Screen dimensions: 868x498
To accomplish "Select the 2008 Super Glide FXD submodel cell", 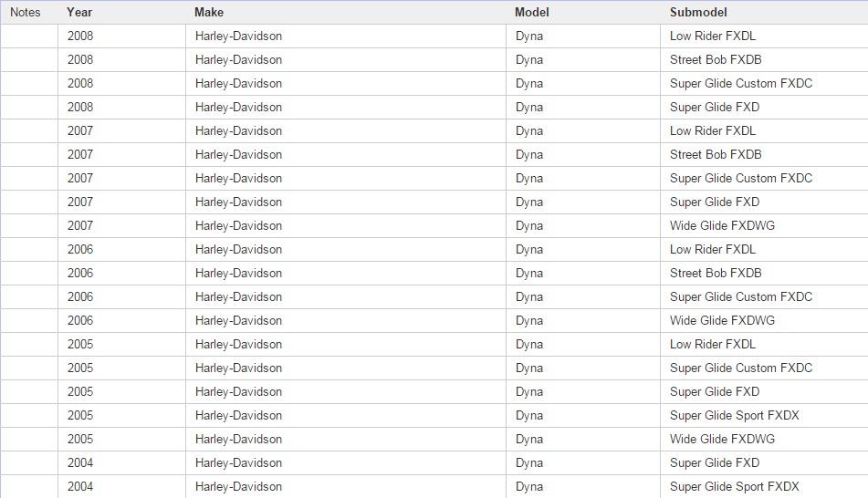I will pyautogui.click(x=715, y=108).
